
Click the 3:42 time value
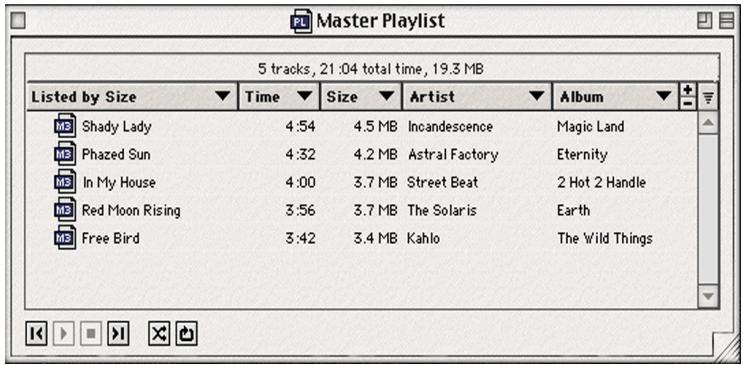tap(300, 238)
